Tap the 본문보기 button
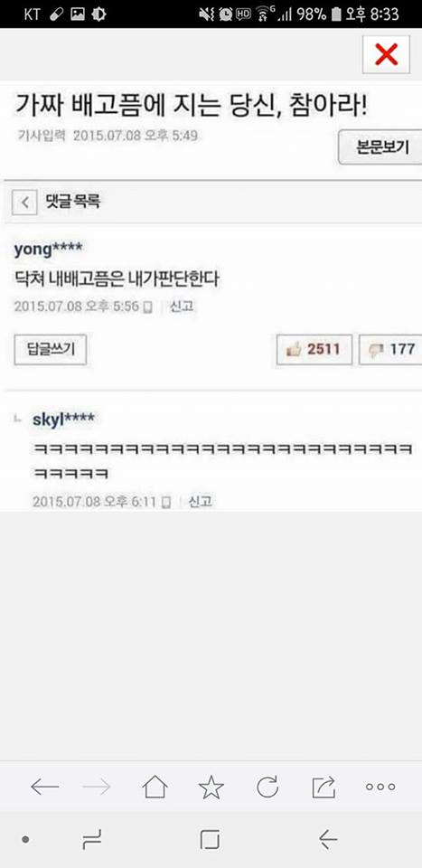 point(380,147)
